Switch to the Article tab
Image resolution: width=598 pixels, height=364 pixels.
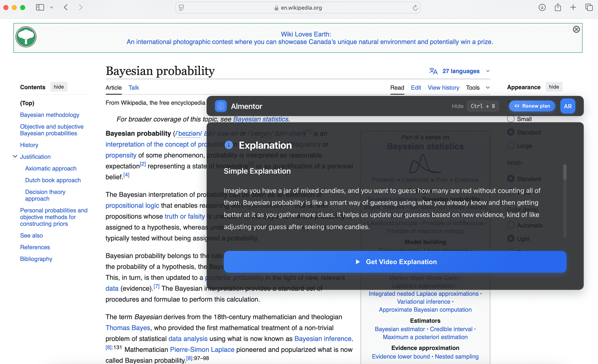tap(114, 88)
